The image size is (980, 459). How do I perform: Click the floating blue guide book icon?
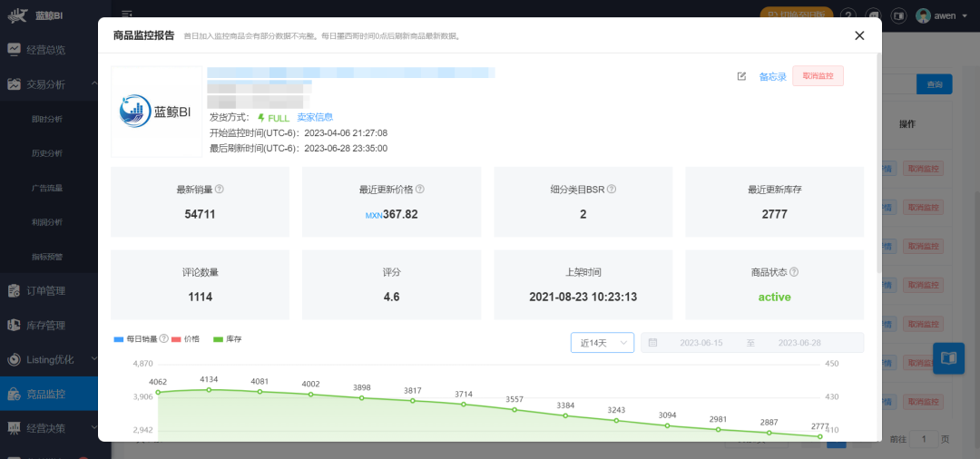tap(948, 358)
